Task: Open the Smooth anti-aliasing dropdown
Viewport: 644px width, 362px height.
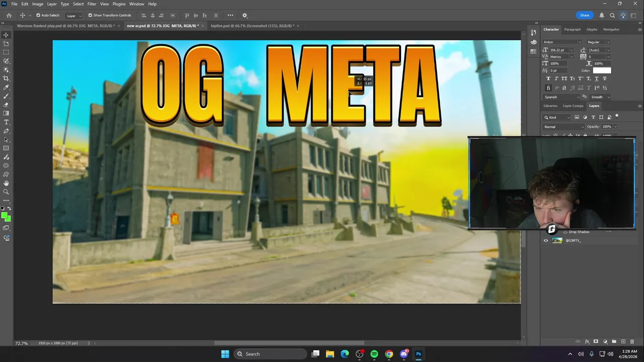Action: [x=600, y=97]
